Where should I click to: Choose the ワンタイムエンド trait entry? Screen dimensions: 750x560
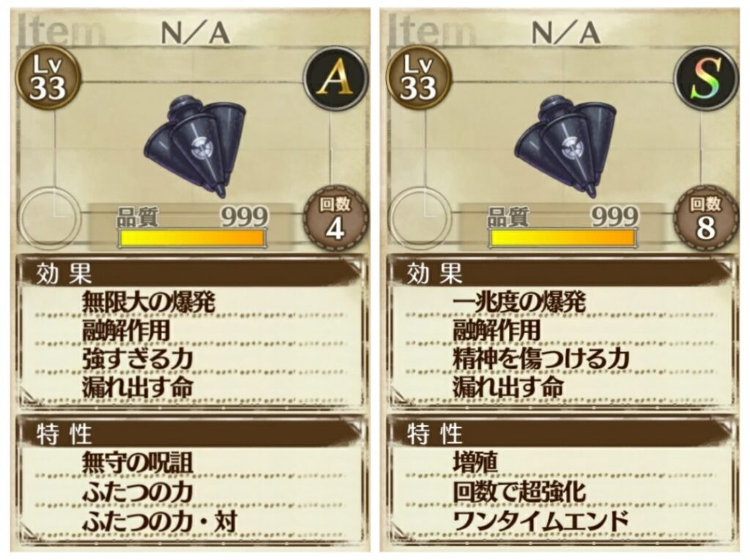coord(540,520)
